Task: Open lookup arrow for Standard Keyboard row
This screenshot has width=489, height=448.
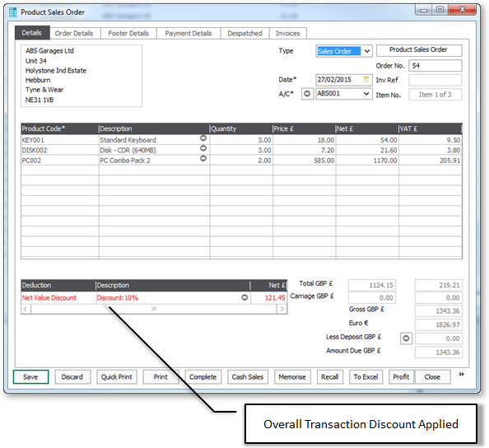Action: coord(203,138)
